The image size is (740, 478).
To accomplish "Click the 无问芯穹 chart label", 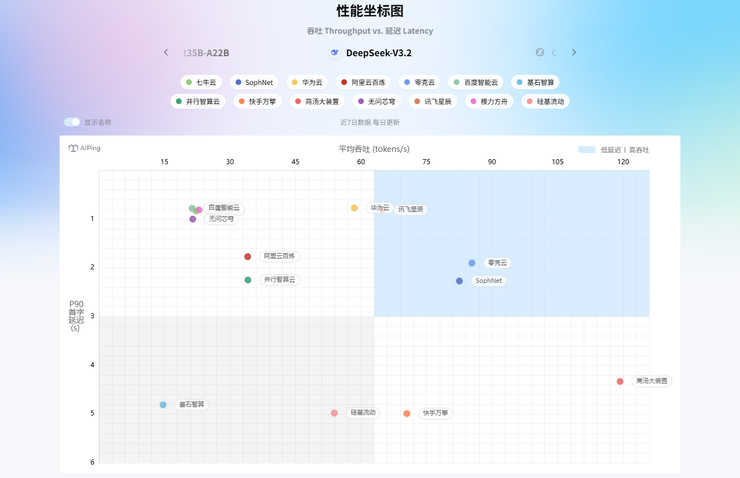I will pos(221,219).
